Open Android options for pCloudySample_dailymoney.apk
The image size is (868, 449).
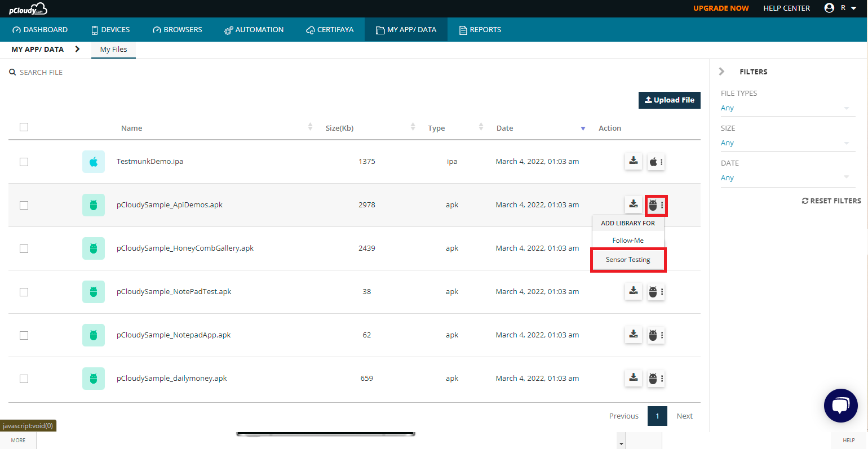[x=656, y=379]
